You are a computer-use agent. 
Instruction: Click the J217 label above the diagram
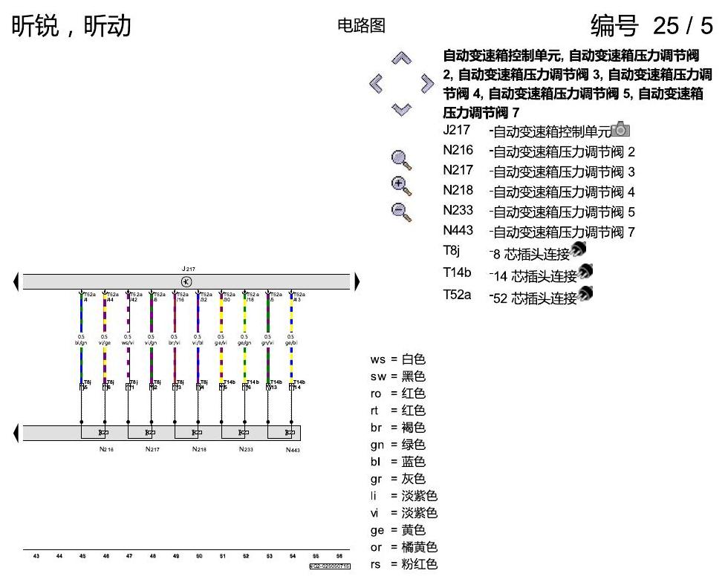pyautogui.click(x=188, y=269)
